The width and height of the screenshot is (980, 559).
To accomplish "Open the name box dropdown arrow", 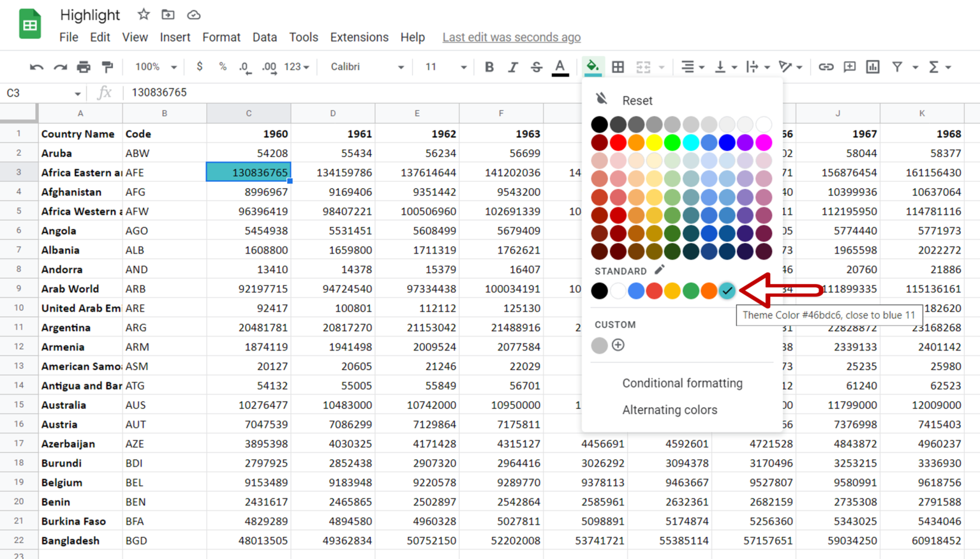I will click(x=77, y=93).
